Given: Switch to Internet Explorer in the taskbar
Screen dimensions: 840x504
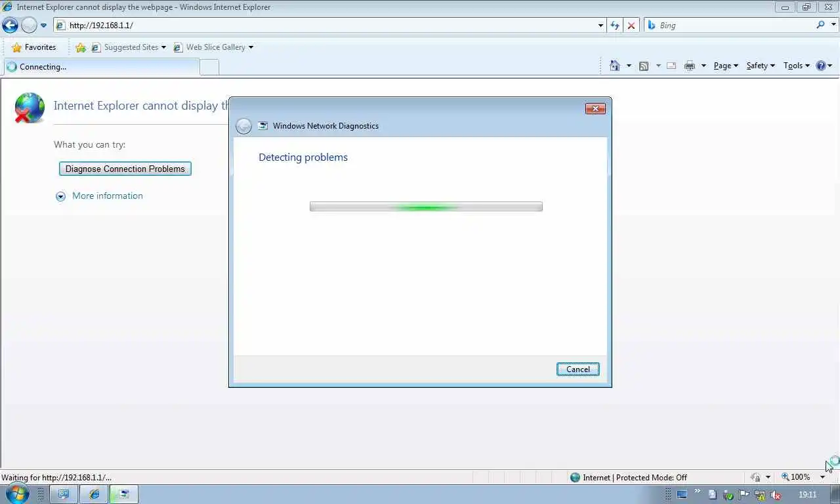Looking at the screenshot, I should tap(94, 494).
